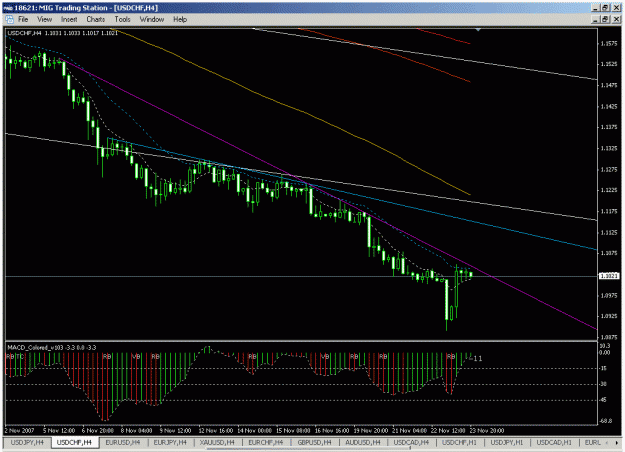Click the MACD_Colored_v103 indicator label

[51, 348]
